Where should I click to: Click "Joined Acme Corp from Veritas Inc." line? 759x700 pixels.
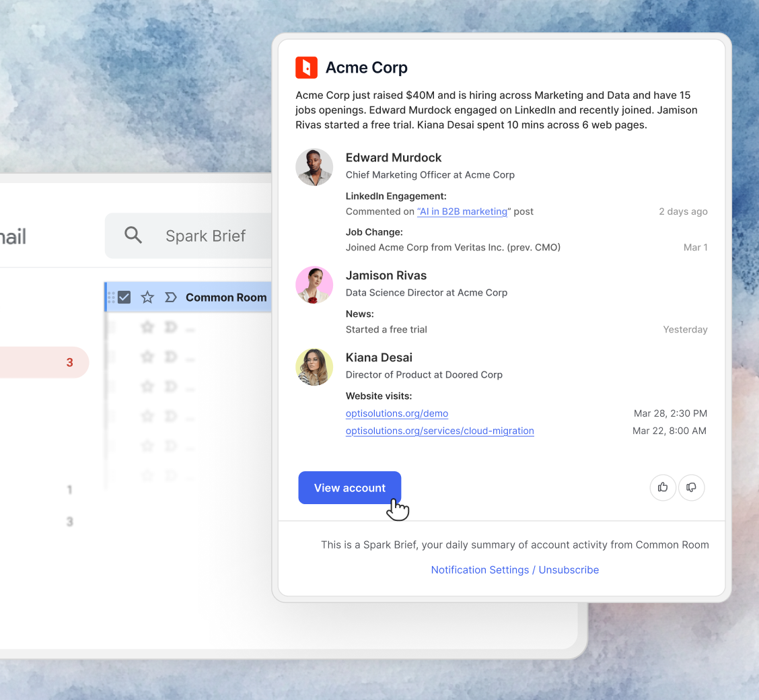pos(453,248)
